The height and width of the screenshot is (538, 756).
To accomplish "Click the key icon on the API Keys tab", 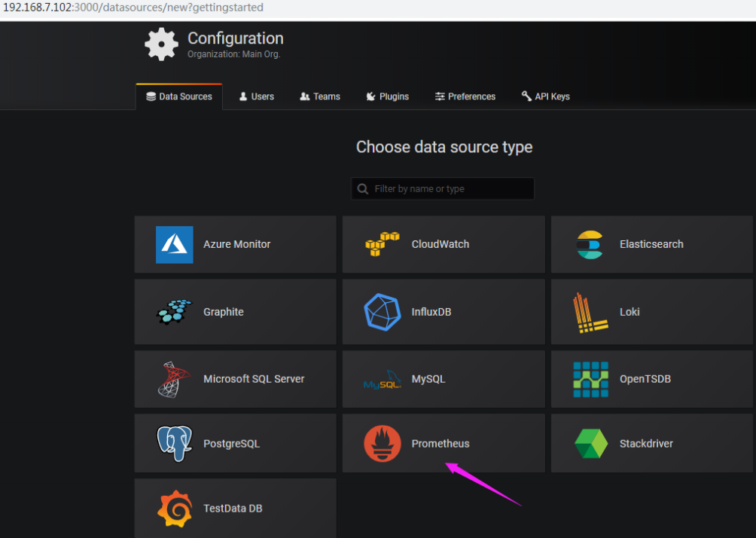I will tap(526, 96).
